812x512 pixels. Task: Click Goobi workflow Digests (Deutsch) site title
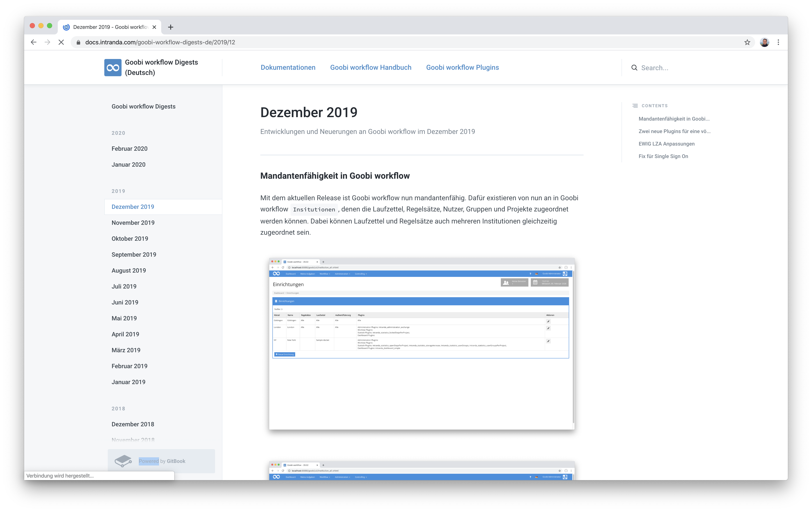coord(161,67)
